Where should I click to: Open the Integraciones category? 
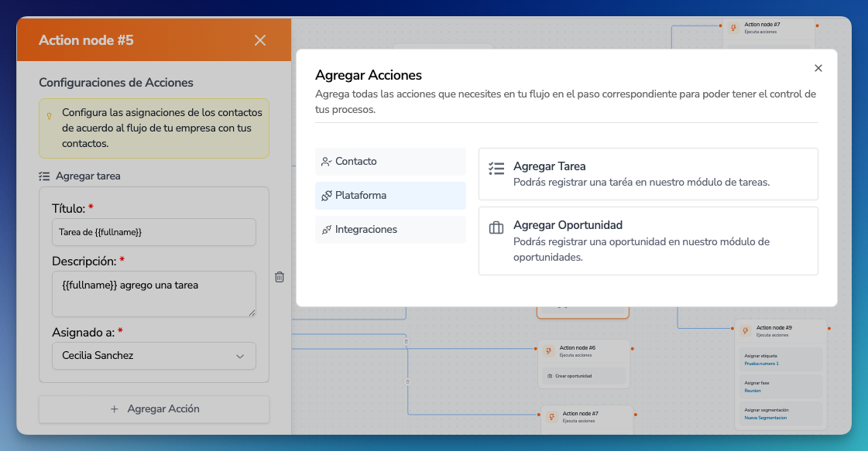[x=390, y=230]
